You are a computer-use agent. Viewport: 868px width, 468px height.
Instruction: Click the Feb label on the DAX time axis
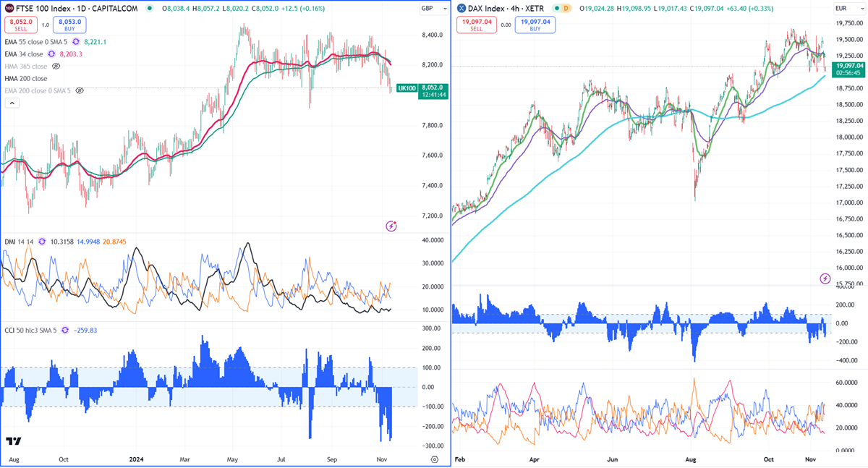pos(460,459)
